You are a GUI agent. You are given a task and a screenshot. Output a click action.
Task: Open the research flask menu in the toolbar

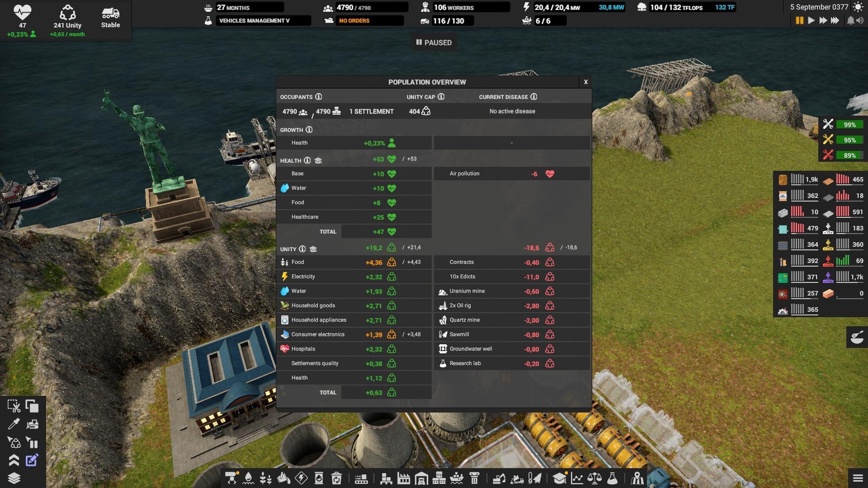[x=612, y=478]
